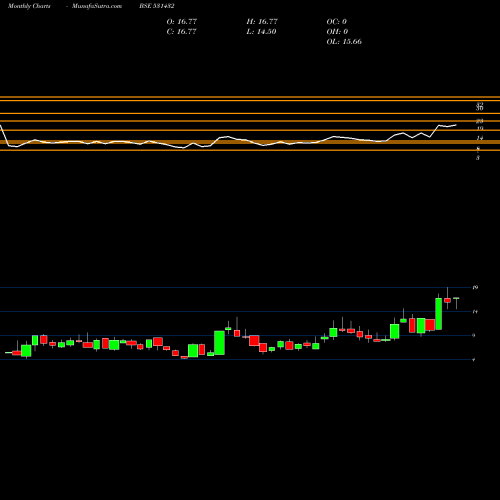
Task: Click the close value 'C: 16.77'
Action: (182, 32)
